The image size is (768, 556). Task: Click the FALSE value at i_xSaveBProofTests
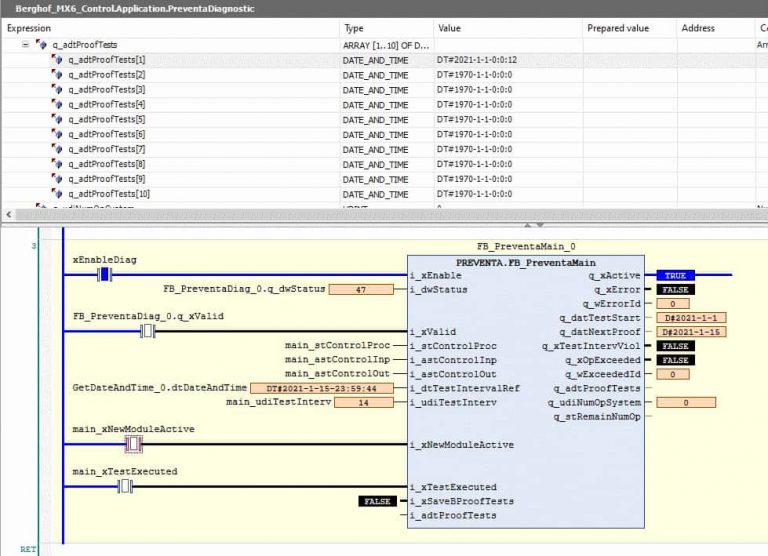pyautogui.click(x=377, y=501)
